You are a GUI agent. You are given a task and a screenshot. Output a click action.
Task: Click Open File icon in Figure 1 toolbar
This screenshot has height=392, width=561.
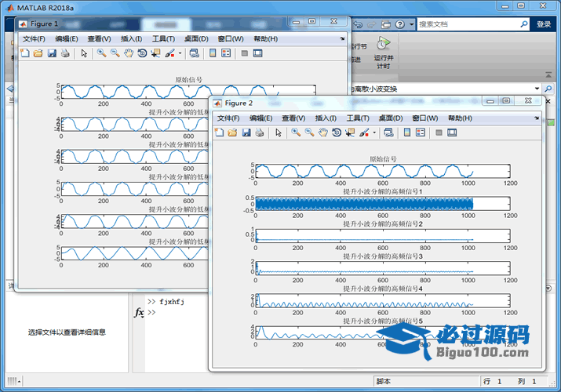pyautogui.click(x=38, y=53)
